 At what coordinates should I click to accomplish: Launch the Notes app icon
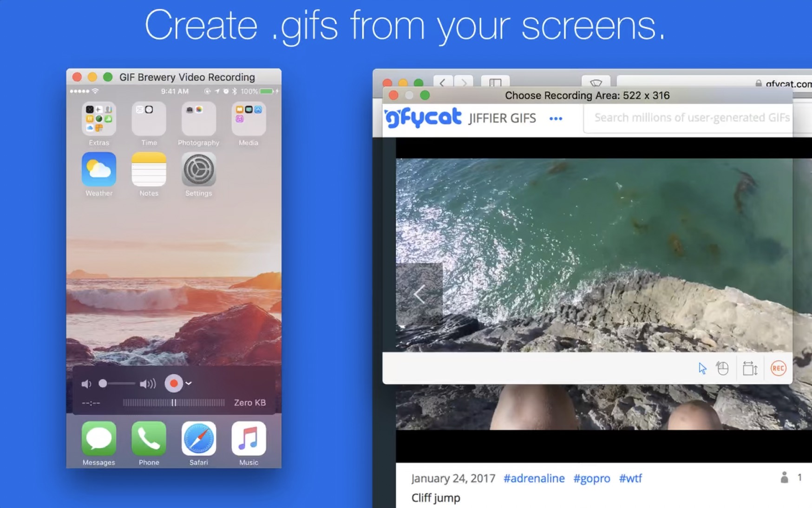click(149, 169)
